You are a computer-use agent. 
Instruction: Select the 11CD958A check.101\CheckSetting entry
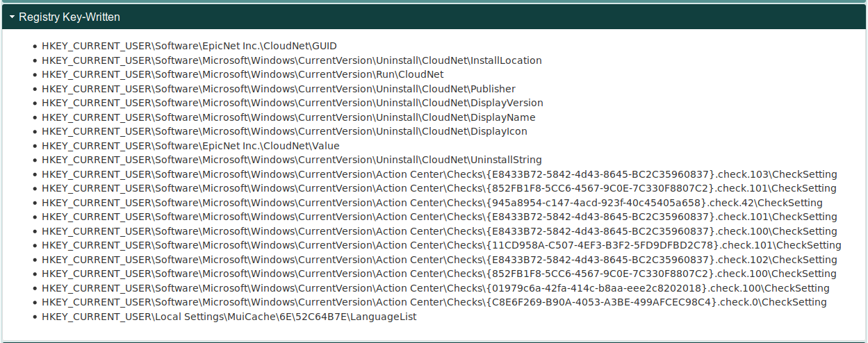click(x=441, y=245)
